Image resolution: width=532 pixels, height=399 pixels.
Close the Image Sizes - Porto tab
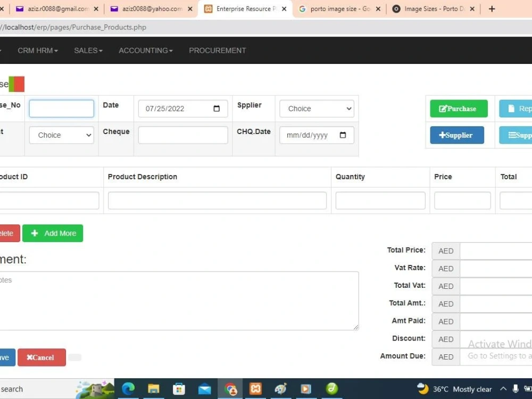pos(472,9)
